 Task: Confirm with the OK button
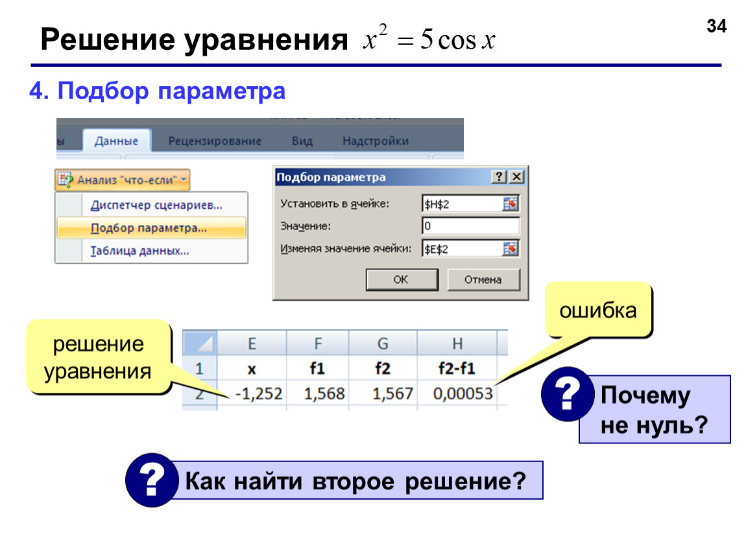click(x=401, y=279)
